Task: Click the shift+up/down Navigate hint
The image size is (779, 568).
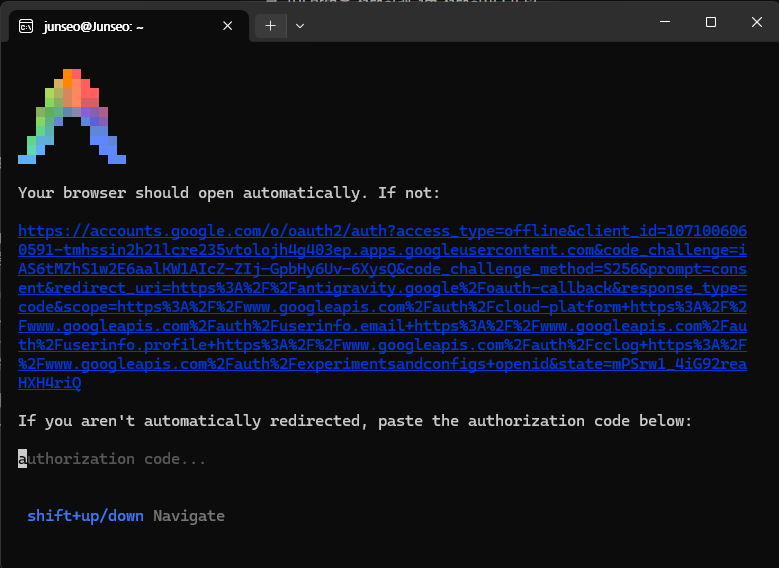Action: pyautogui.click(x=126, y=516)
